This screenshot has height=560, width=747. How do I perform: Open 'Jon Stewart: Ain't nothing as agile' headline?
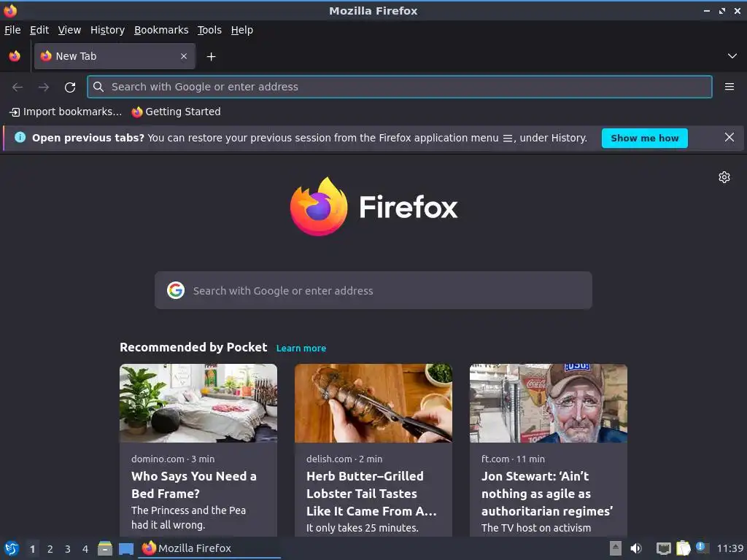pyautogui.click(x=547, y=494)
